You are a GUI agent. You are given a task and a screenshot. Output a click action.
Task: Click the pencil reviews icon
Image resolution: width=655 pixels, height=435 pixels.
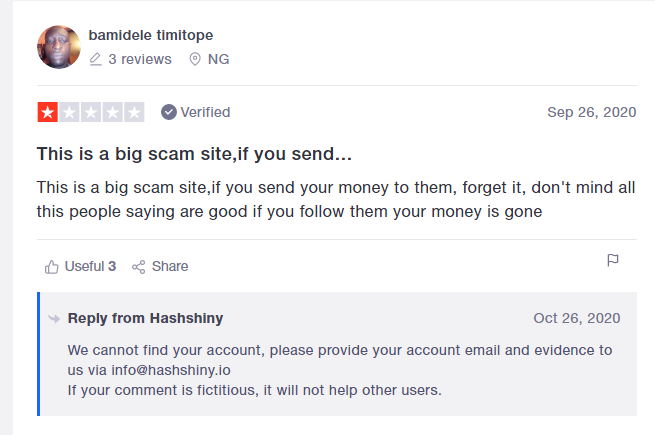click(96, 59)
